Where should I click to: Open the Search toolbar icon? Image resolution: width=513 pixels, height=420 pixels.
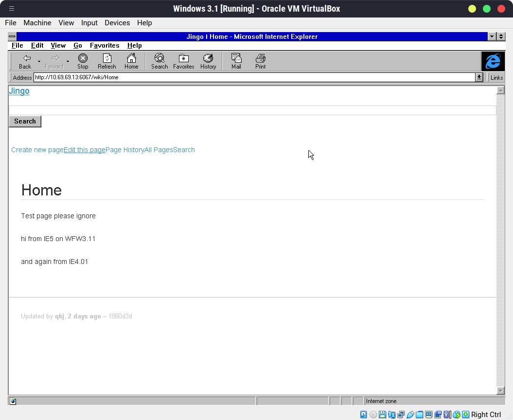click(x=159, y=61)
